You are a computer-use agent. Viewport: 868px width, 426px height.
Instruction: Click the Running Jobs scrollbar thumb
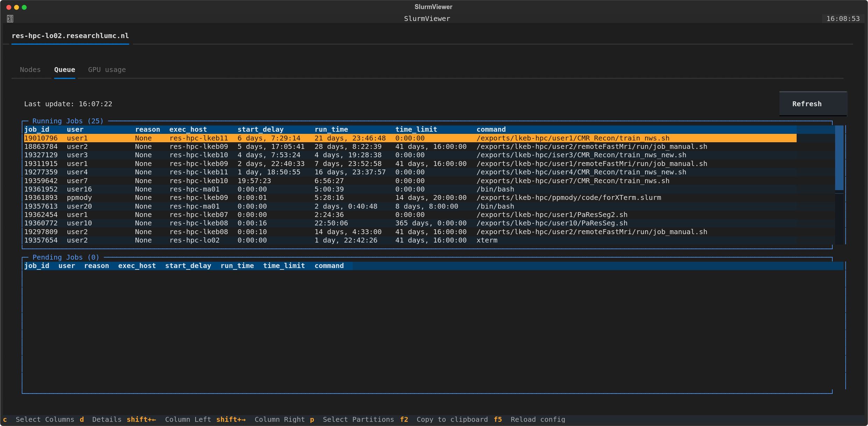839,158
